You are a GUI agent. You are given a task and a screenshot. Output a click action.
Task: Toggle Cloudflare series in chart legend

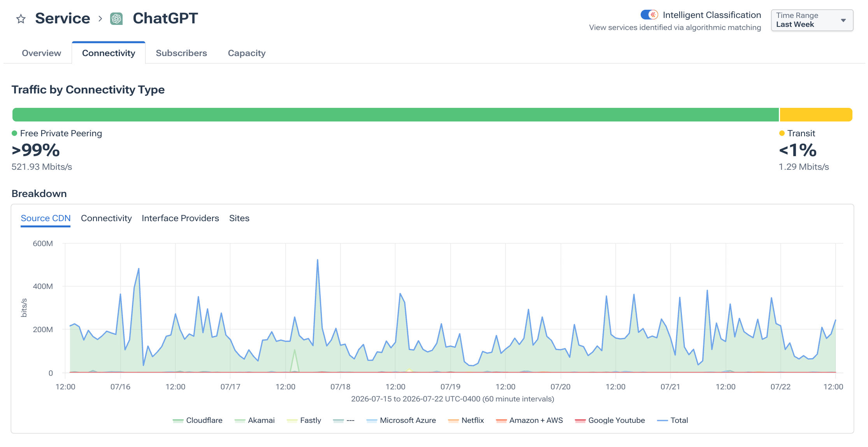(x=198, y=420)
